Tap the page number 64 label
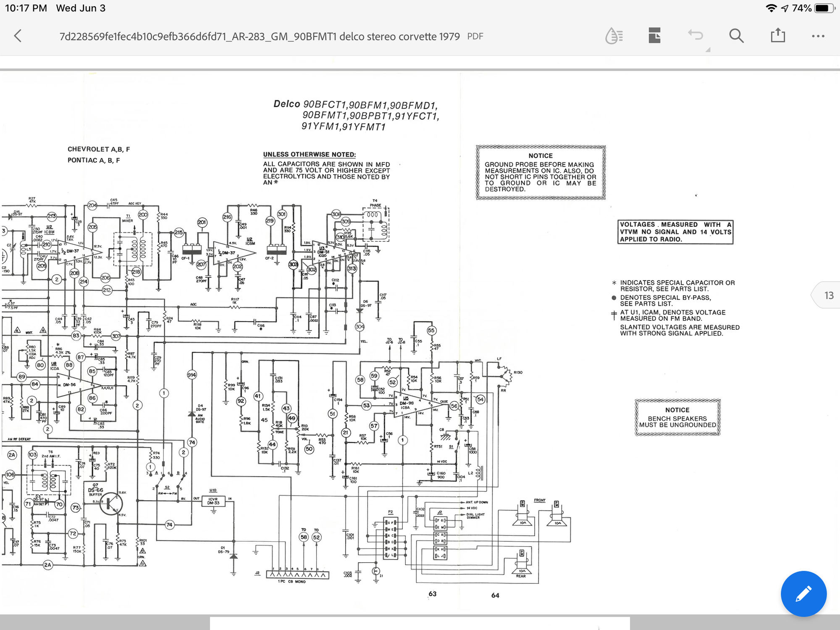840x630 pixels. pyautogui.click(x=495, y=595)
